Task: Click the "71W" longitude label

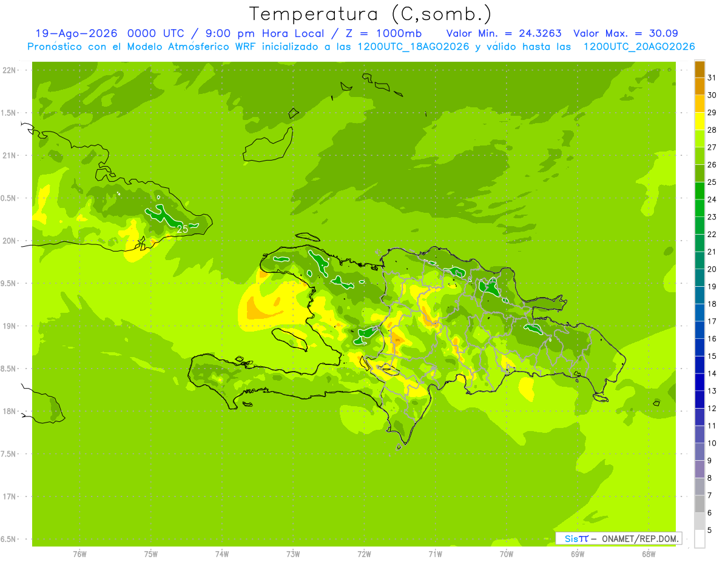Action: [x=435, y=554]
